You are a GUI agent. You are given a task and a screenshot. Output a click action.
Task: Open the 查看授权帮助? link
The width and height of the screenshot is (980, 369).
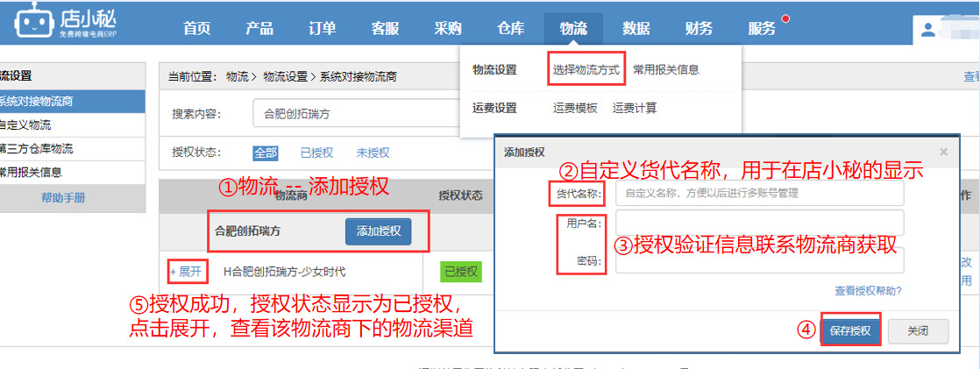(x=868, y=291)
